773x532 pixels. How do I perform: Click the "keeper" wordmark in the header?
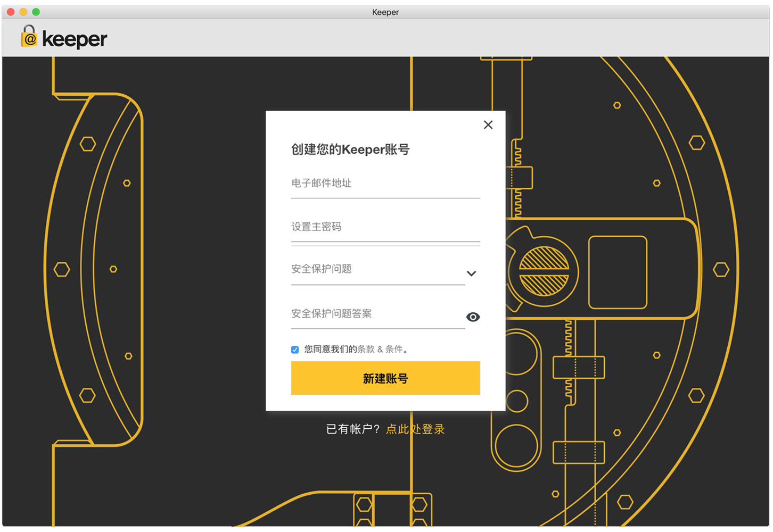75,39
